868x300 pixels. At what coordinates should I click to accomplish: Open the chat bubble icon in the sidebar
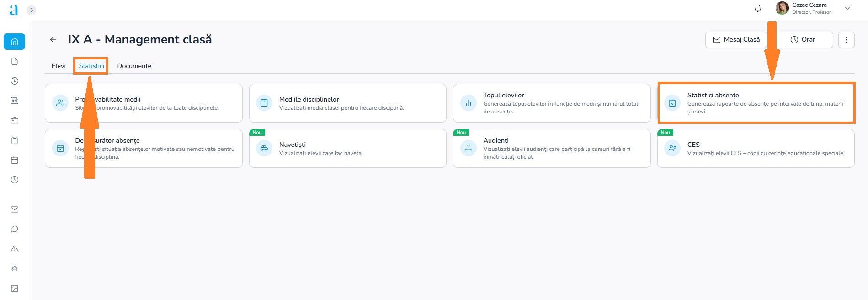point(15,229)
